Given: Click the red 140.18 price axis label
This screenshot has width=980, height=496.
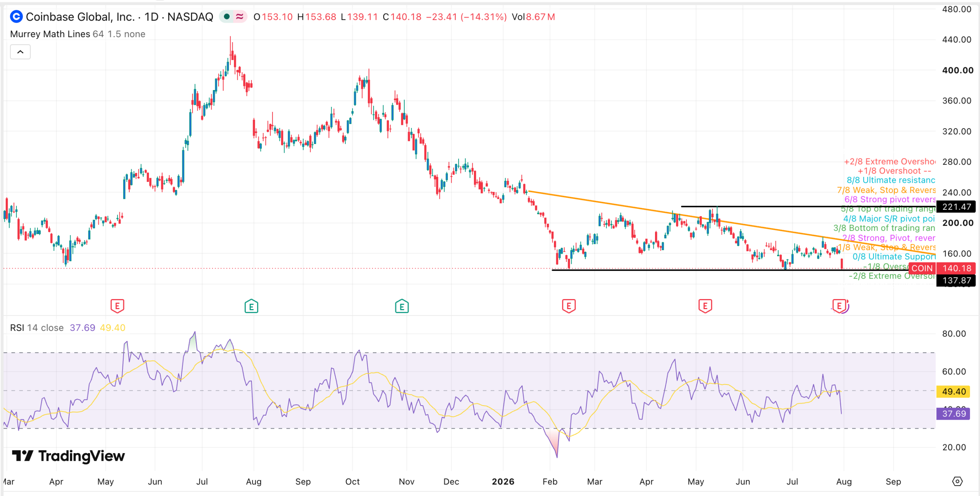Looking at the screenshot, I should [x=956, y=268].
